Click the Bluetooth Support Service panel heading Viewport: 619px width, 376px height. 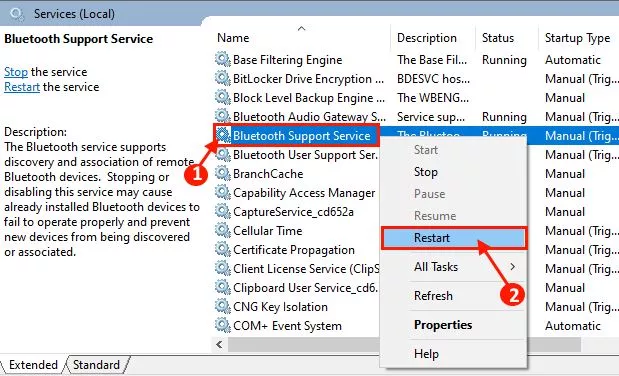(79, 39)
